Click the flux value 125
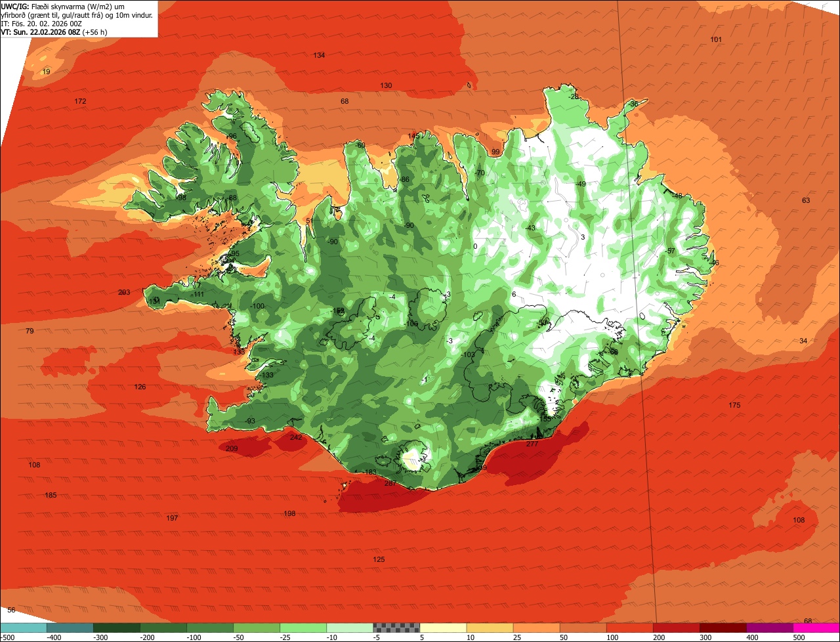 pos(379,559)
